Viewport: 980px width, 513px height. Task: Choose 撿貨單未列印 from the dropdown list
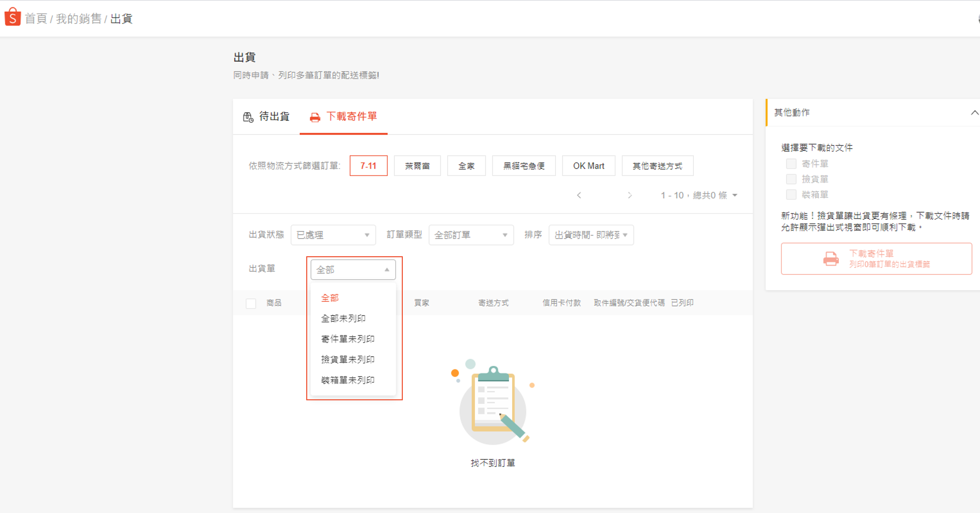(x=347, y=360)
